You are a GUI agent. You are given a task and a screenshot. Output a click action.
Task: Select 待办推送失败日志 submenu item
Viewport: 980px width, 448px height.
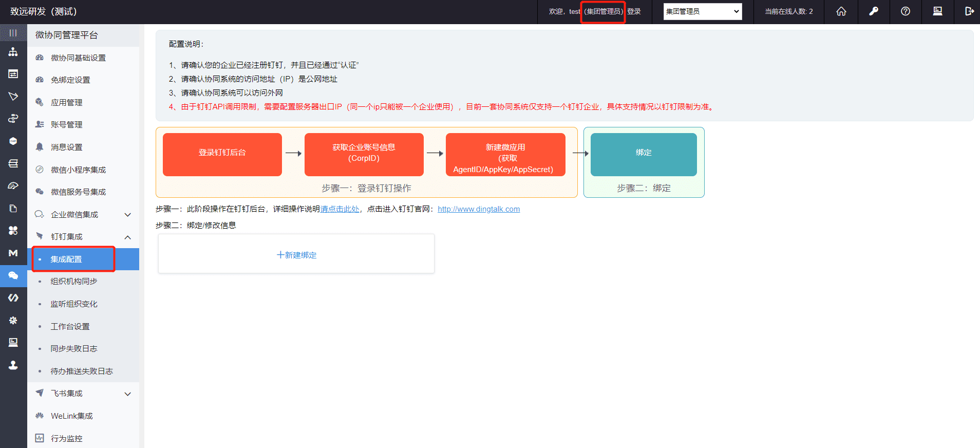[x=83, y=371]
